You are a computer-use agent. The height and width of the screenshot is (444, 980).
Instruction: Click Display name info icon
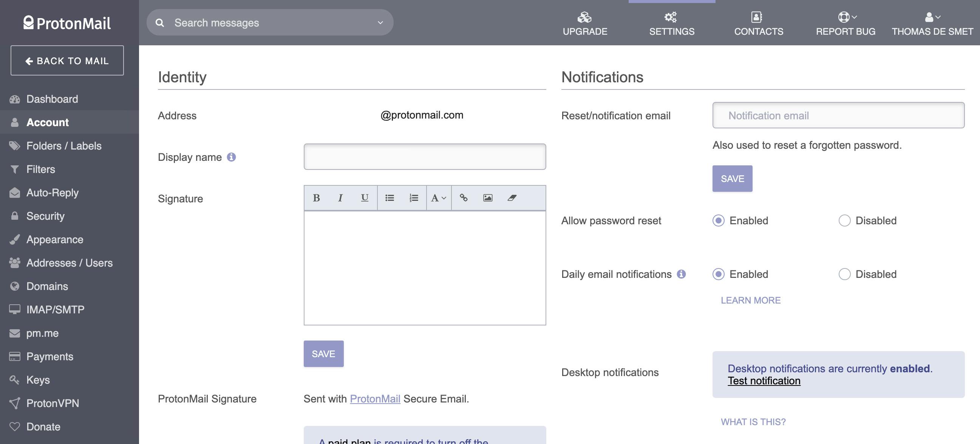(x=231, y=157)
